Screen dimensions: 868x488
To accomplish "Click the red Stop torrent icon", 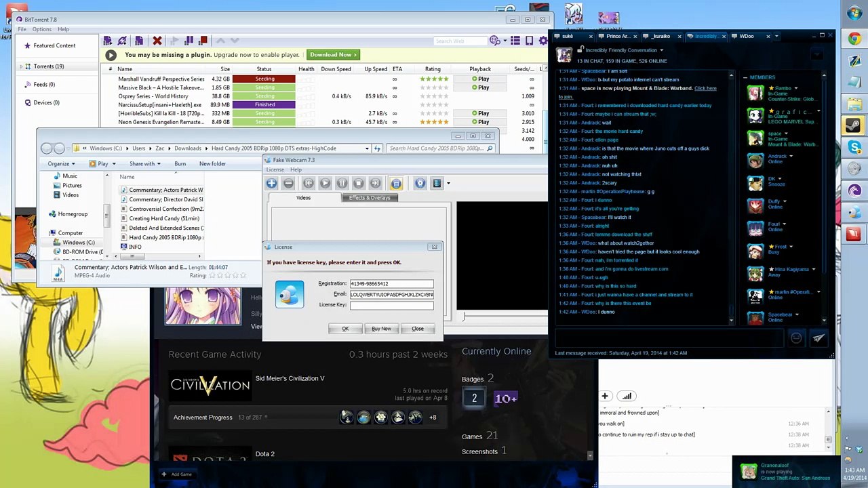I will 203,41.
